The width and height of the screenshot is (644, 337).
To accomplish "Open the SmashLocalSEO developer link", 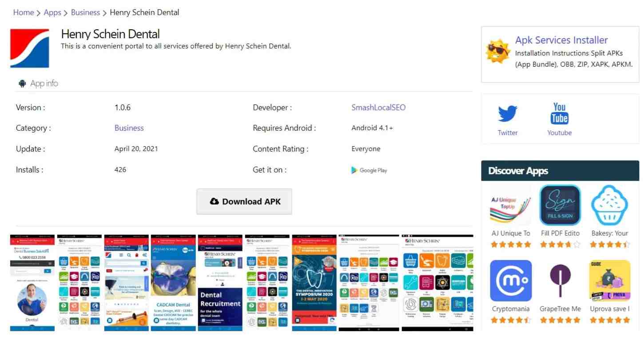I will 378,108.
